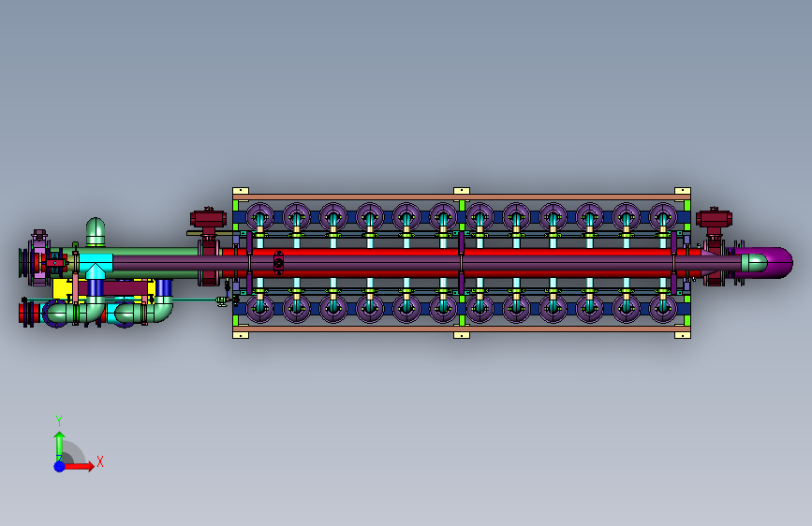Click the black oval flange on the red pipe
The image size is (812, 526).
click(278, 263)
